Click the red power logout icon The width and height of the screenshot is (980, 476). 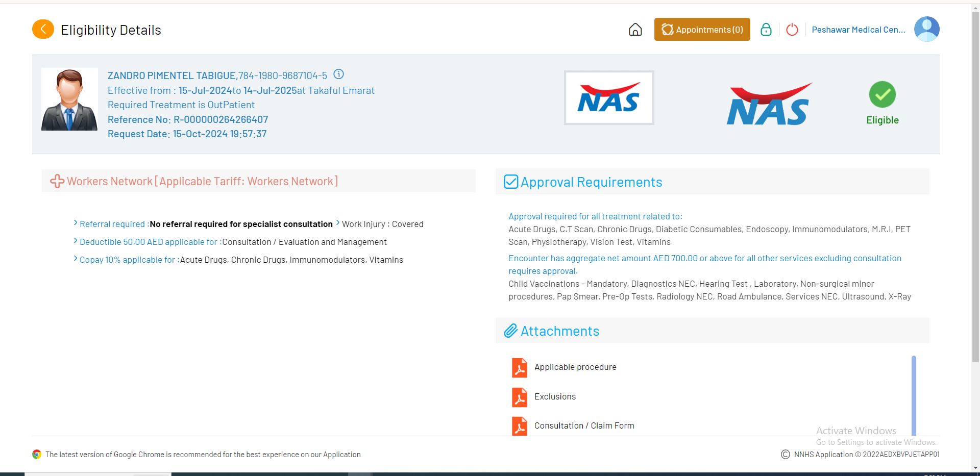click(x=792, y=30)
